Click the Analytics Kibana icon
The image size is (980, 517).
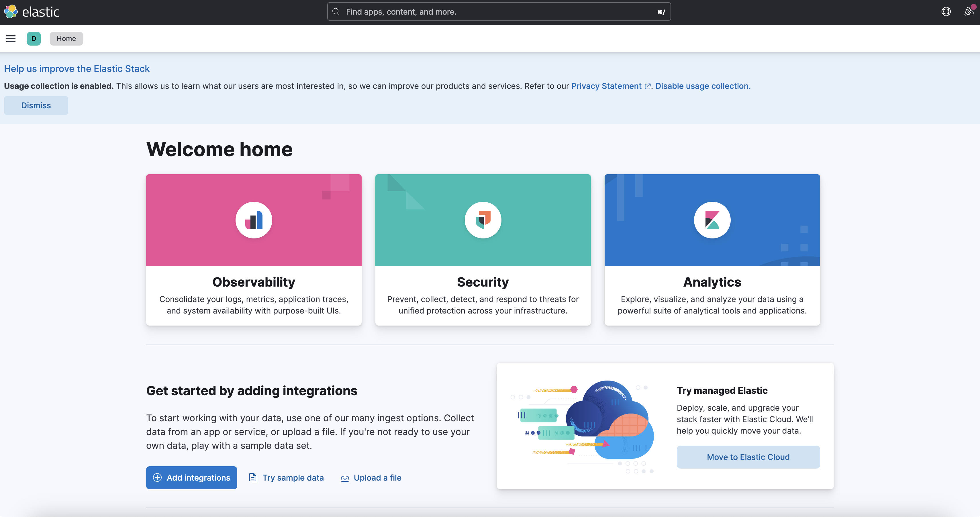pyautogui.click(x=712, y=220)
